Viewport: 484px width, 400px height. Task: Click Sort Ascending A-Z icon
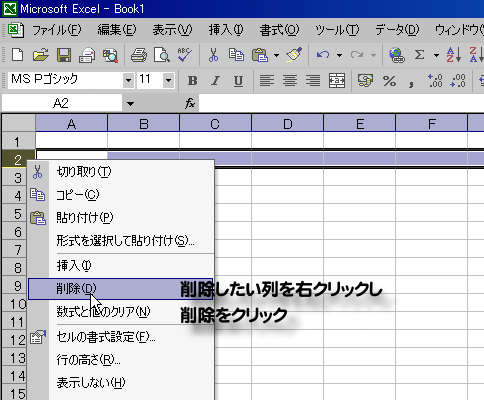(454, 55)
